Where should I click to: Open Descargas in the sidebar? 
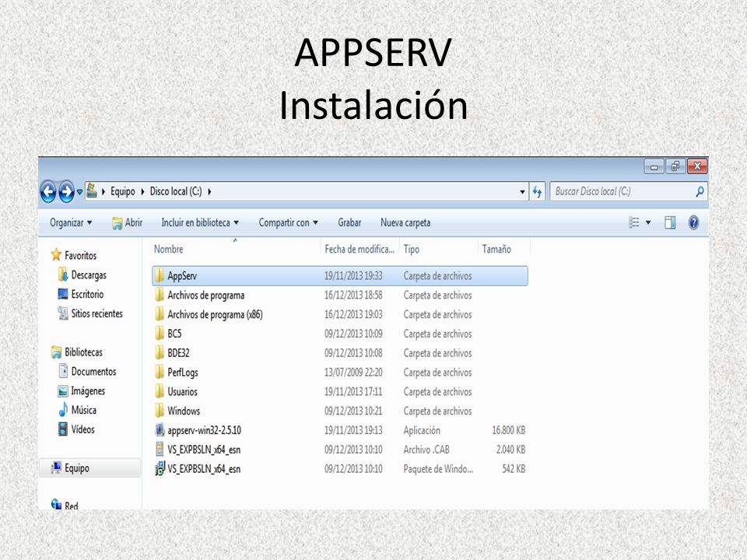pos(89,275)
